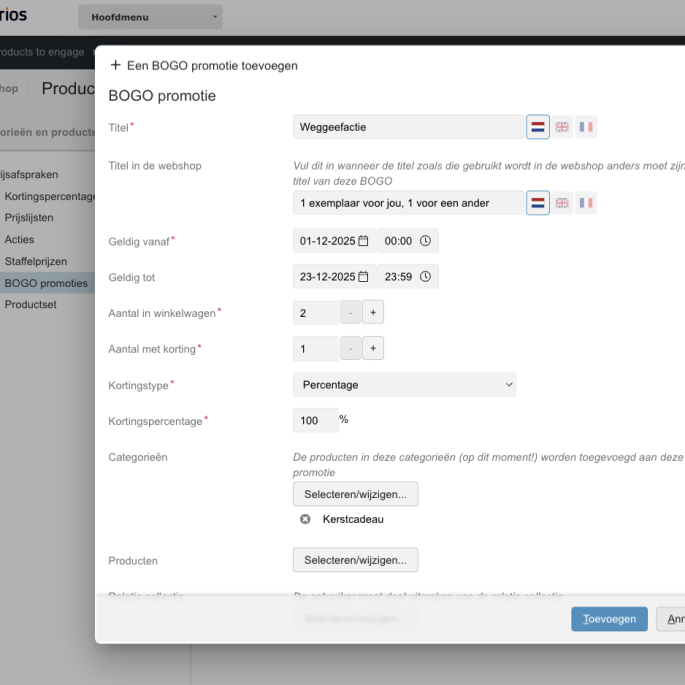Select English flag for Titel field
685x685 pixels.
click(x=562, y=127)
